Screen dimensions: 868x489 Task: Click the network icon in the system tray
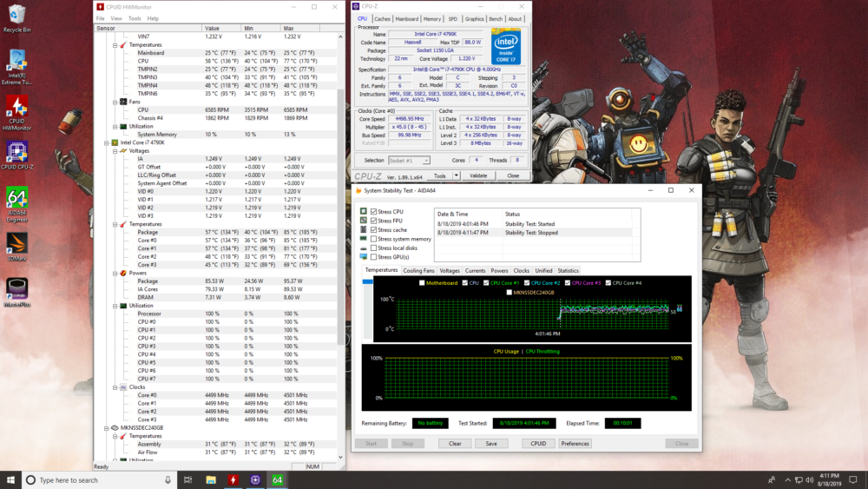click(x=799, y=480)
